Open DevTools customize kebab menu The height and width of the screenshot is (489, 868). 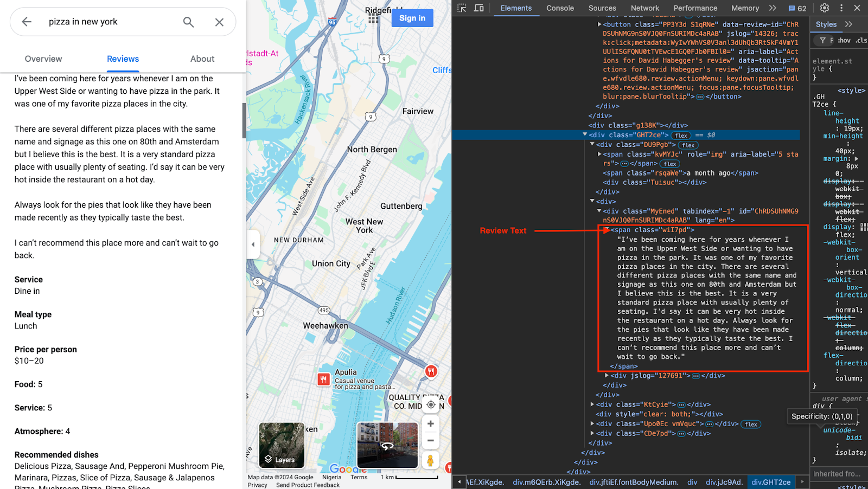841,8
